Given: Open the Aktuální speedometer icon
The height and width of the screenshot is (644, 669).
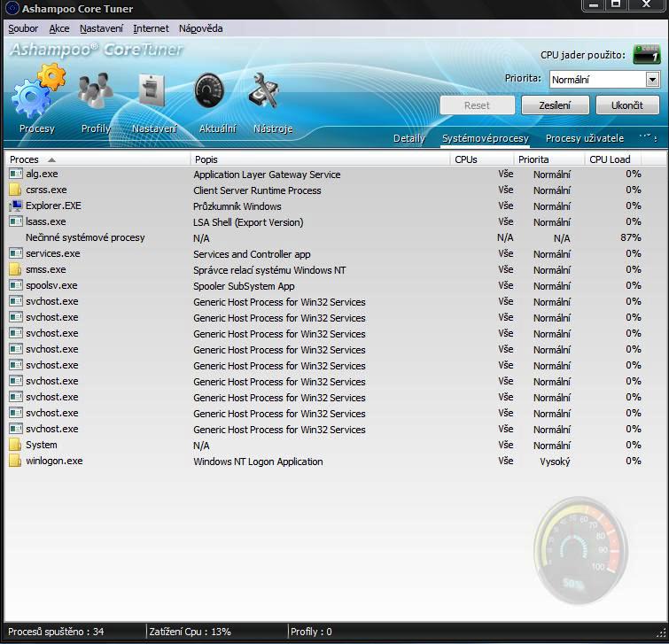Looking at the screenshot, I should pos(209,90).
